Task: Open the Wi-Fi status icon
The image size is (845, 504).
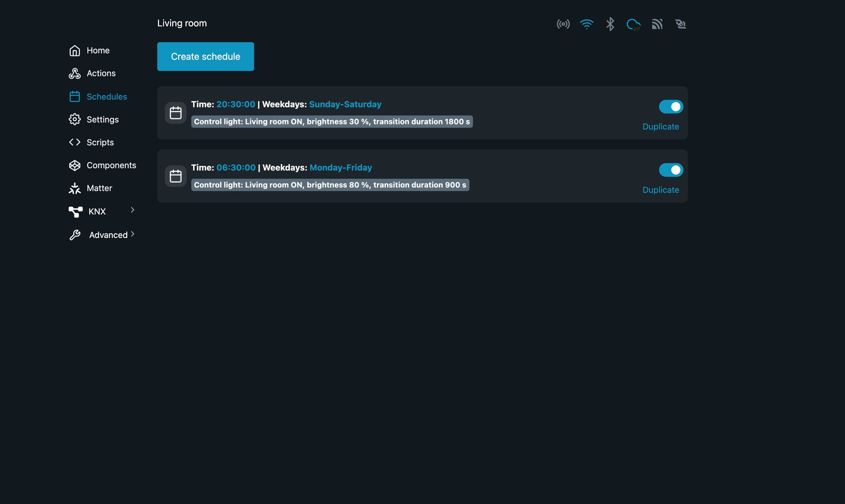Action: 587,24
